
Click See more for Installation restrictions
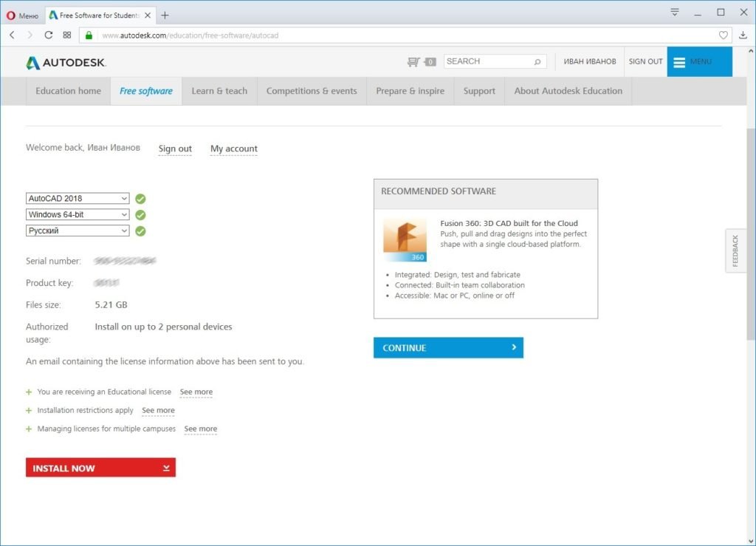point(158,411)
